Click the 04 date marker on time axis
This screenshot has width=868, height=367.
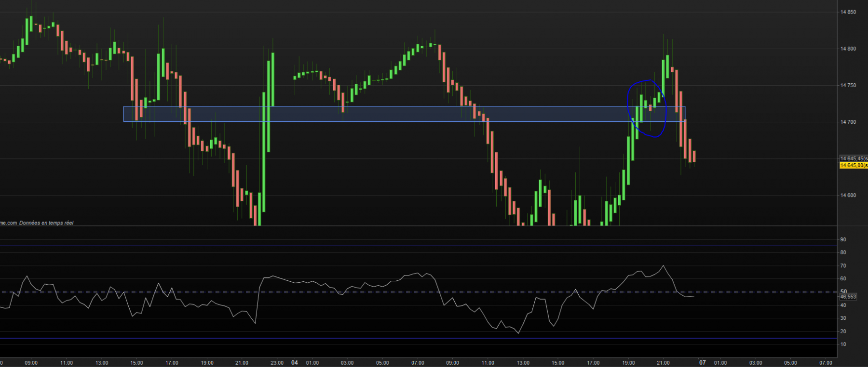[x=294, y=363]
